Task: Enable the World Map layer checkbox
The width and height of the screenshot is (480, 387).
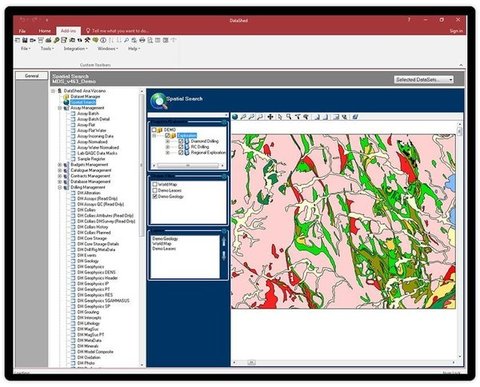Action: (155, 184)
